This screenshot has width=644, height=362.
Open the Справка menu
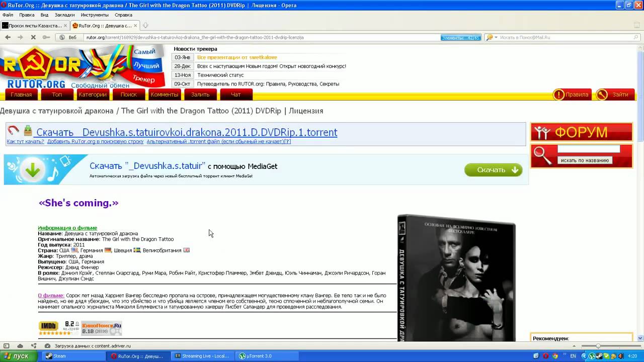click(123, 15)
